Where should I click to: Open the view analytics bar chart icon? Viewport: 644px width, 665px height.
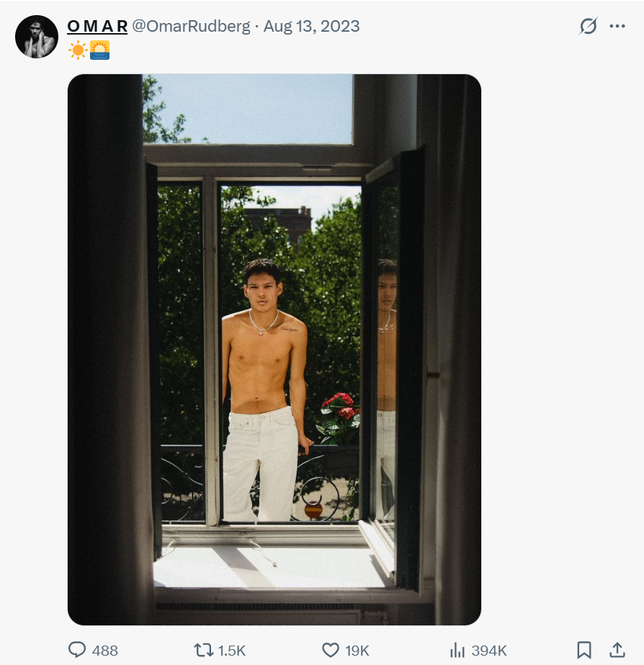pos(457,650)
